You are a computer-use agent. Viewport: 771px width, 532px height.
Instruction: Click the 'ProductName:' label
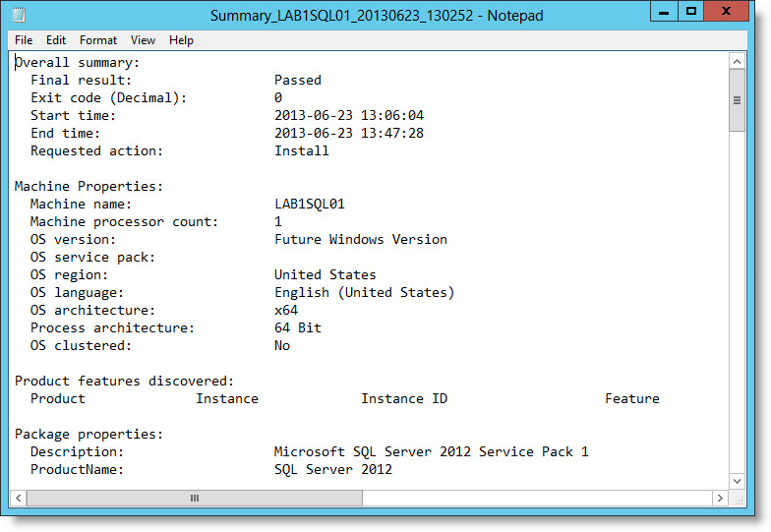click(x=77, y=470)
